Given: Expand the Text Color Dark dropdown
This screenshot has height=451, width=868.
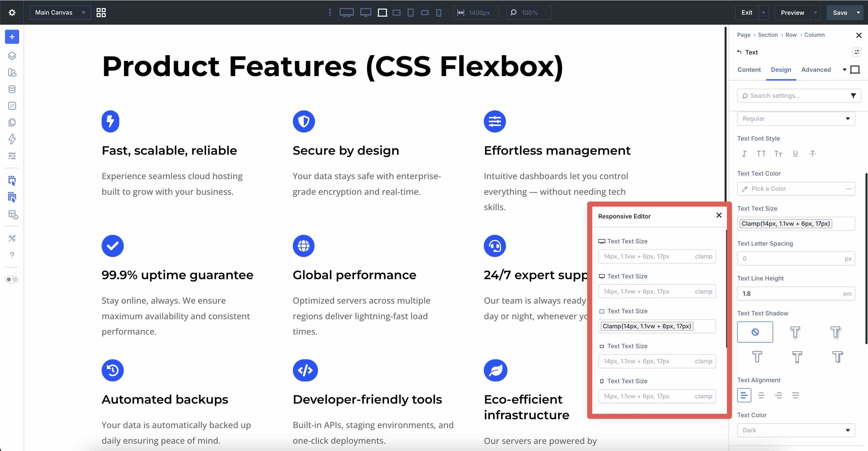Looking at the screenshot, I should pyautogui.click(x=796, y=430).
